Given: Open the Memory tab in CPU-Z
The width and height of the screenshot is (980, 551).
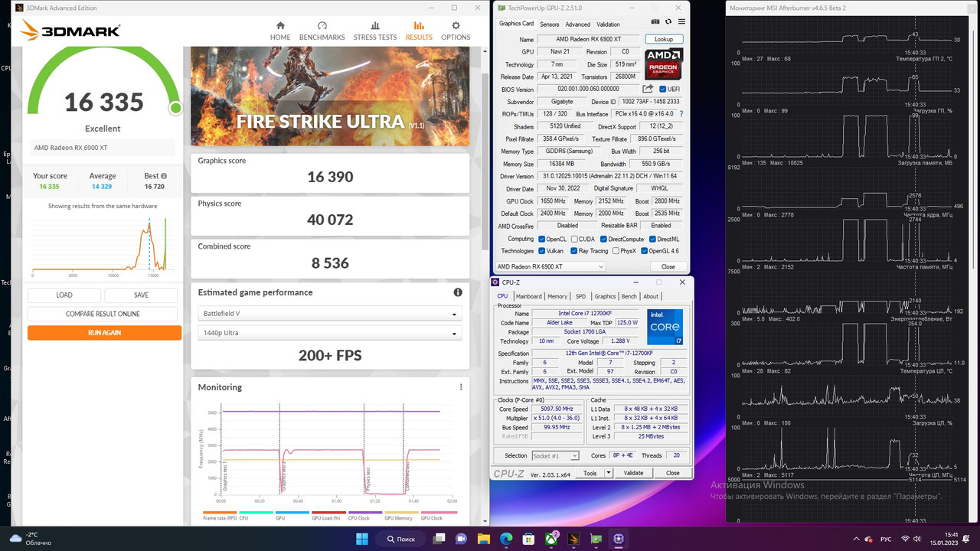Looking at the screenshot, I should point(557,296).
